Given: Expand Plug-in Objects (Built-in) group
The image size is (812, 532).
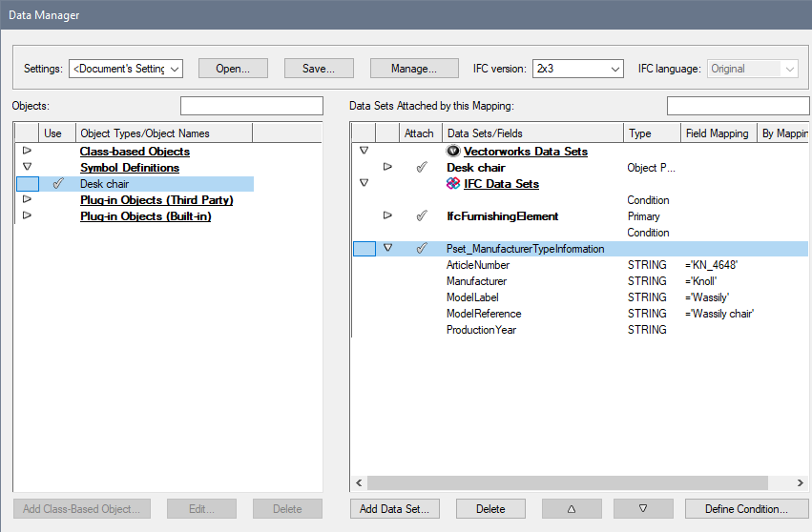Looking at the screenshot, I should pyautogui.click(x=27, y=216).
